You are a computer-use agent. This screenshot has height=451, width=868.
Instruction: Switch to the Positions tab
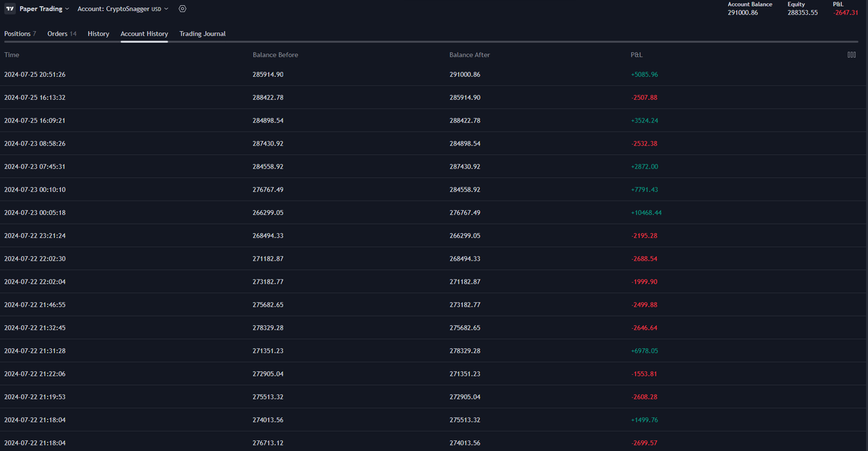click(x=20, y=33)
